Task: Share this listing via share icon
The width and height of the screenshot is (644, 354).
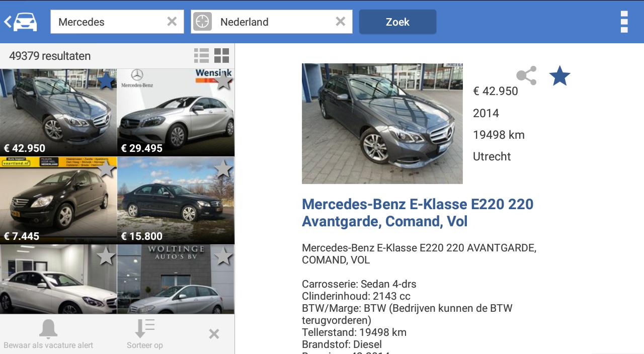Action: tap(526, 76)
